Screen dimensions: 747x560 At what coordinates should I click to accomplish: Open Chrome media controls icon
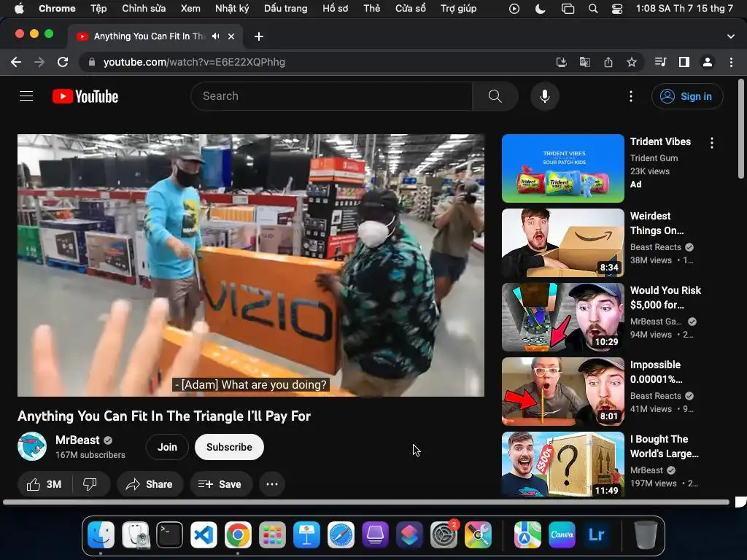[x=660, y=63]
